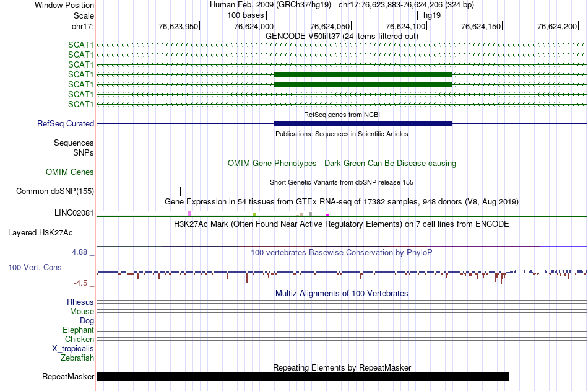Screen dimensions: 588x391
Task: Click the Window Position label
Action: (64, 5)
